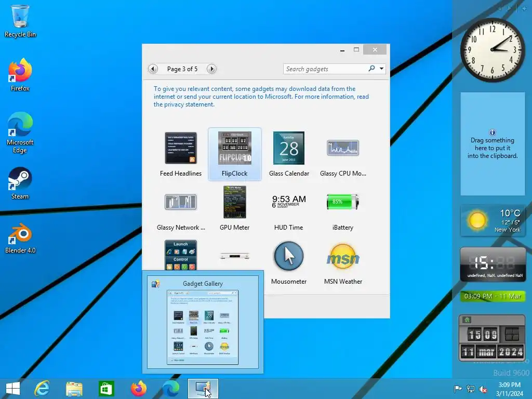Viewport: 532px width, 399px height.
Task: Launch Internet Explorer from taskbar
Action: coord(42,389)
